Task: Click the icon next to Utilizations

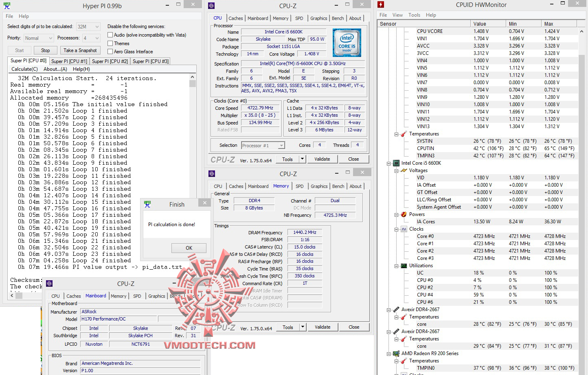Action: coord(404,266)
